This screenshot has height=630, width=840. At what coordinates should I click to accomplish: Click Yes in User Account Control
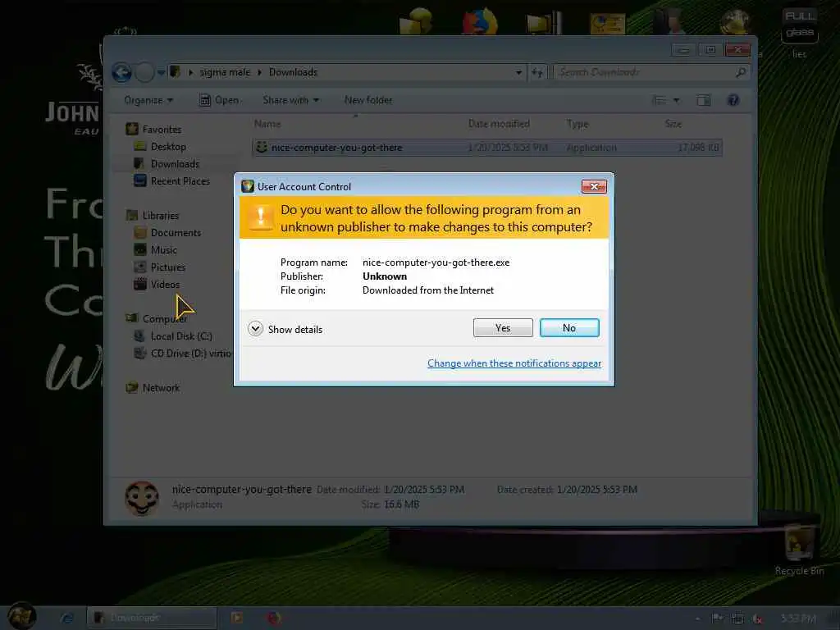tap(503, 328)
